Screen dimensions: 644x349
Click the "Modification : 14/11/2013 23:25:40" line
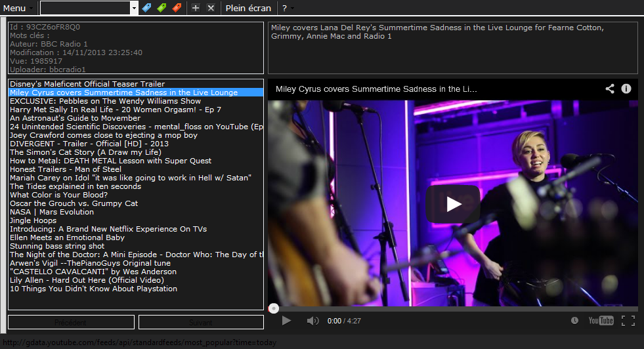(x=76, y=52)
